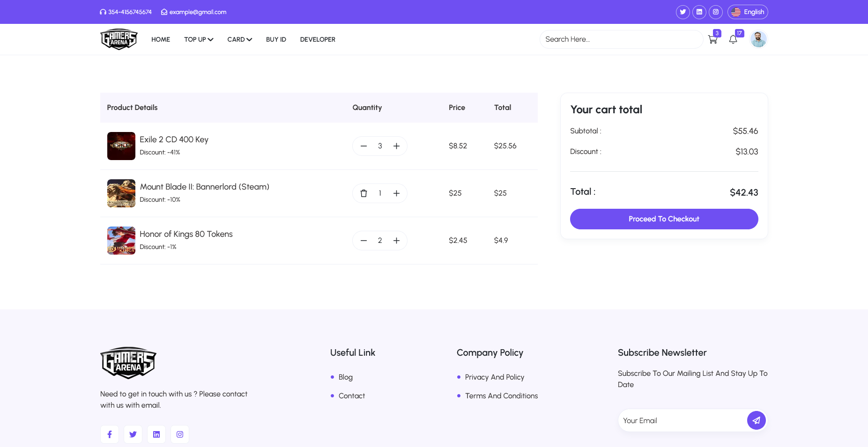This screenshot has width=868, height=447.
Task: Click the $8.52 price for Exile 2
Action: tap(458, 146)
